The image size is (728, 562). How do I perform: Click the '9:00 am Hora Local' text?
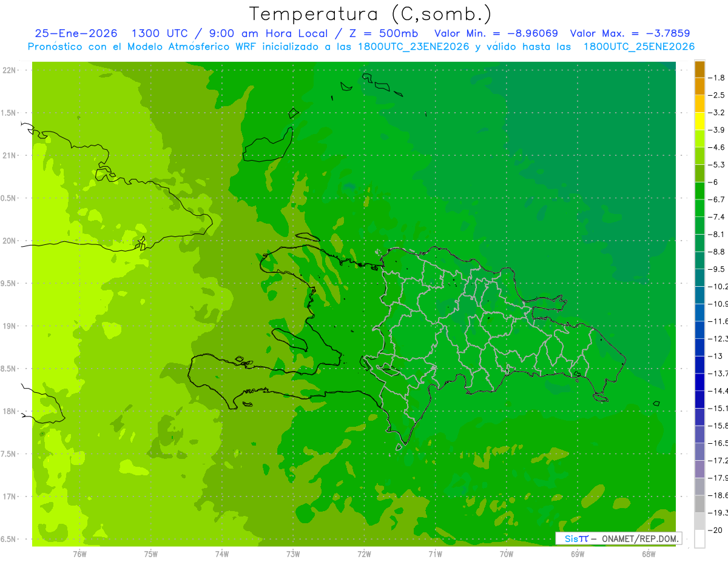click(x=269, y=33)
